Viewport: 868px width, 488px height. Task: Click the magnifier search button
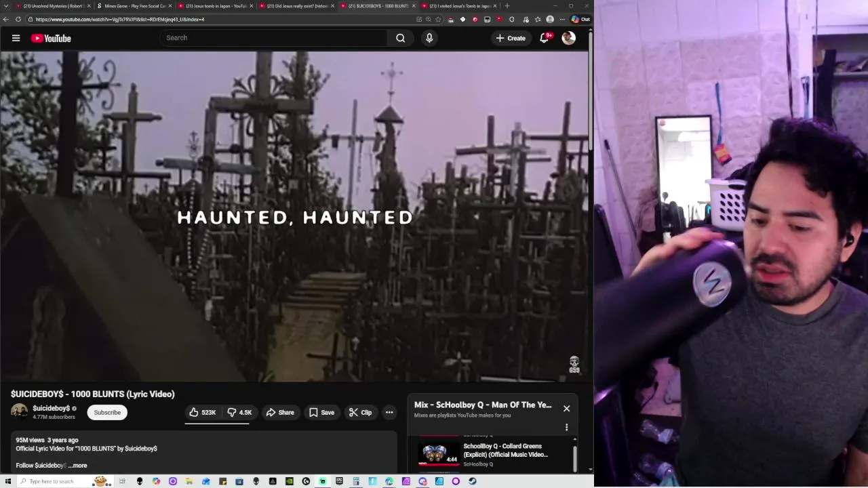coord(401,38)
